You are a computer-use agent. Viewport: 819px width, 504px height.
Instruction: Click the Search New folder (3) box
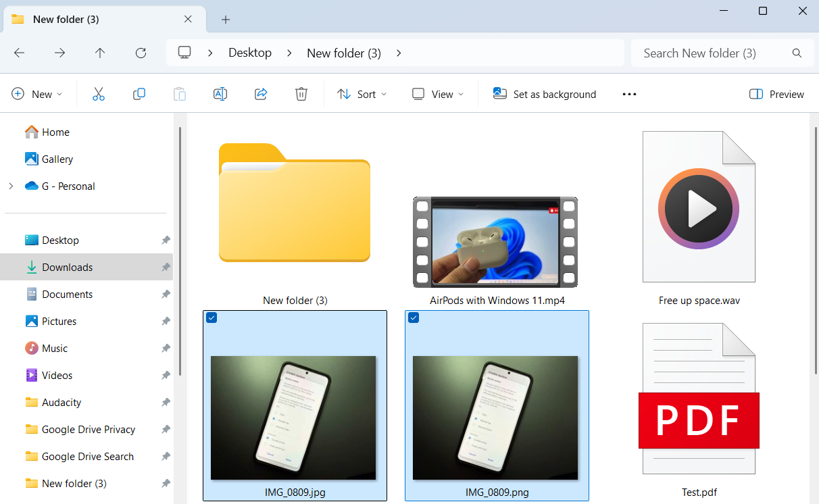[x=722, y=53]
